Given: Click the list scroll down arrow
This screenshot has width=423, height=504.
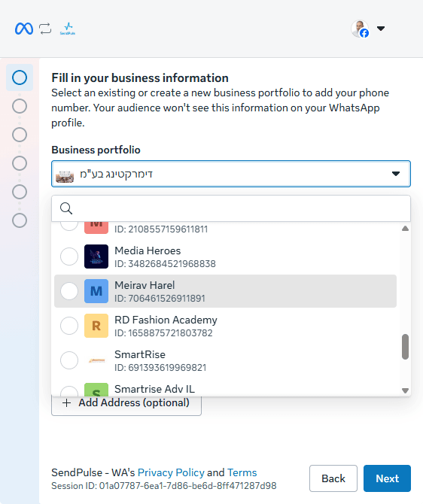Looking at the screenshot, I should [x=405, y=390].
